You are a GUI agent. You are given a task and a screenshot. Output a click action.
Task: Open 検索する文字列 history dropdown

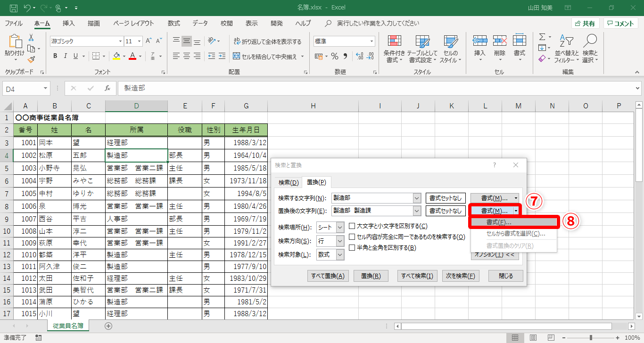(x=417, y=198)
